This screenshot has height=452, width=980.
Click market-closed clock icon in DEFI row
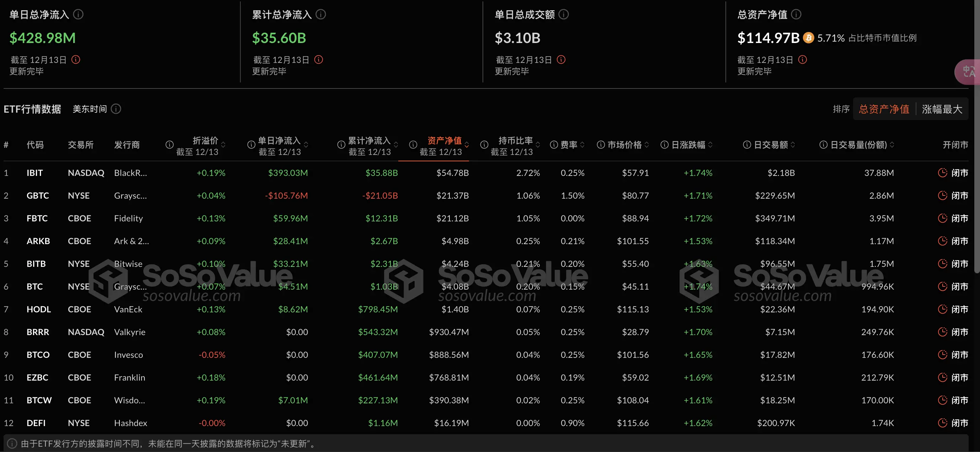click(x=942, y=423)
